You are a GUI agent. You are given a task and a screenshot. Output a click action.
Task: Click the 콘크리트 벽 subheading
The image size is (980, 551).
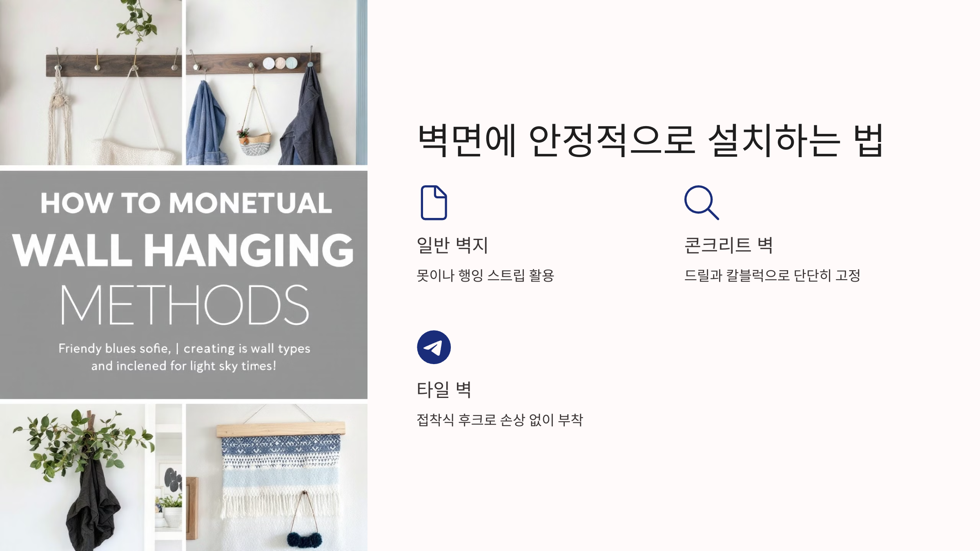coord(728,245)
